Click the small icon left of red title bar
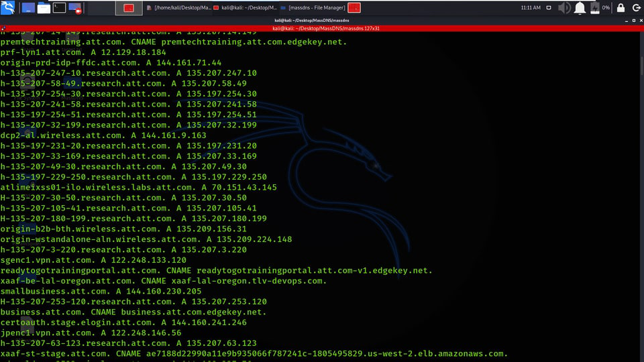644x362 pixels. (x=3, y=28)
